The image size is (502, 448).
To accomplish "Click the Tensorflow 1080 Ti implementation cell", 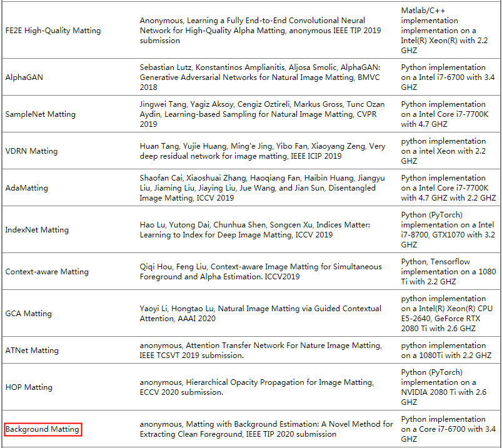I will point(448,271).
